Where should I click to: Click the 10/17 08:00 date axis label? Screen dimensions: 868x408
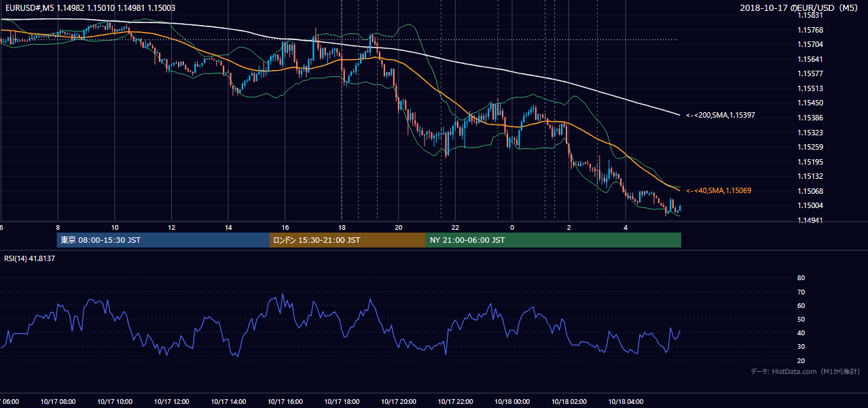click(x=58, y=401)
